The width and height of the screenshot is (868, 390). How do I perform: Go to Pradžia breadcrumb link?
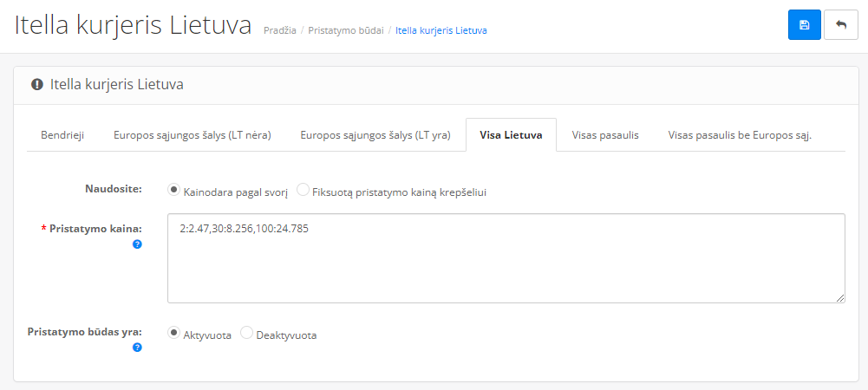coord(279,30)
